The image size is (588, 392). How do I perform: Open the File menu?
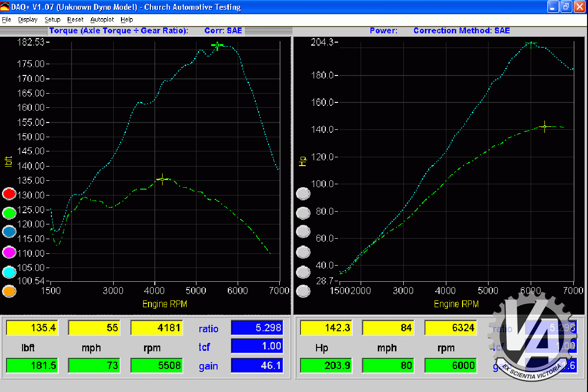6,20
